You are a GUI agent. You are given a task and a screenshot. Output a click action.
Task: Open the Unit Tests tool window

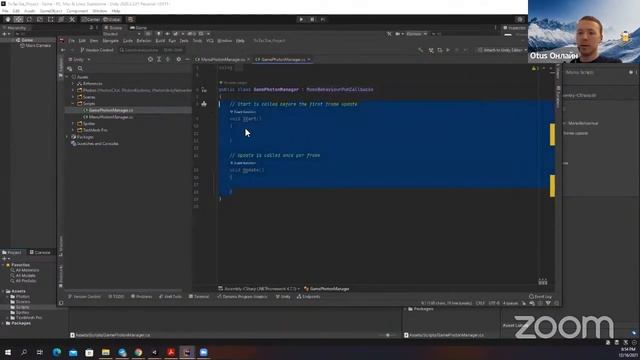click(170, 297)
